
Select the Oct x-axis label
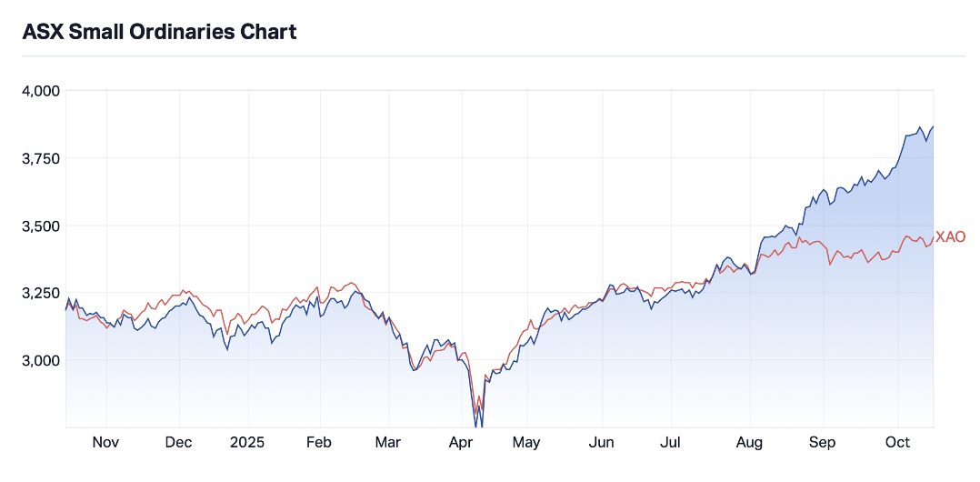click(x=897, y=443)
